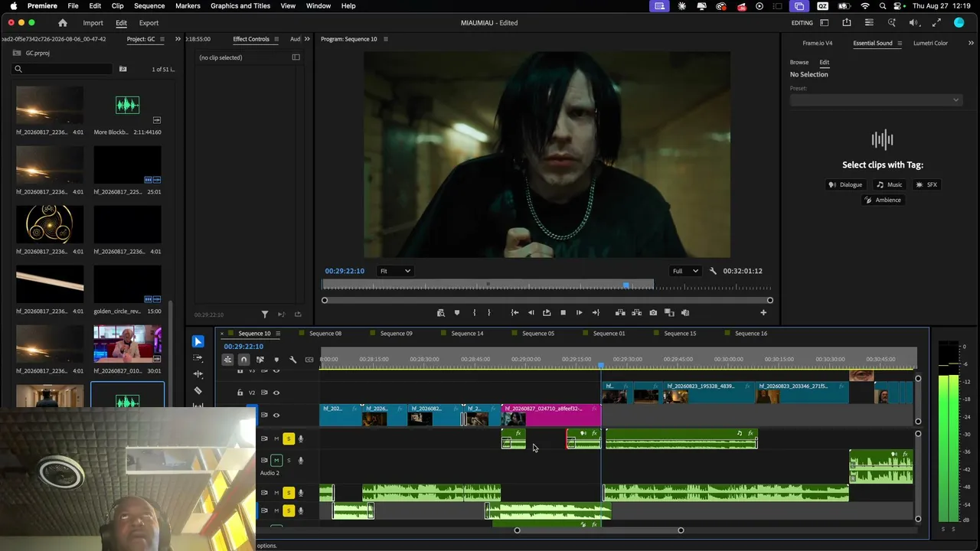Viewport: 980px width, 551px height.
Task: Open Graphics and Titles menu
Action: [240, 6]
